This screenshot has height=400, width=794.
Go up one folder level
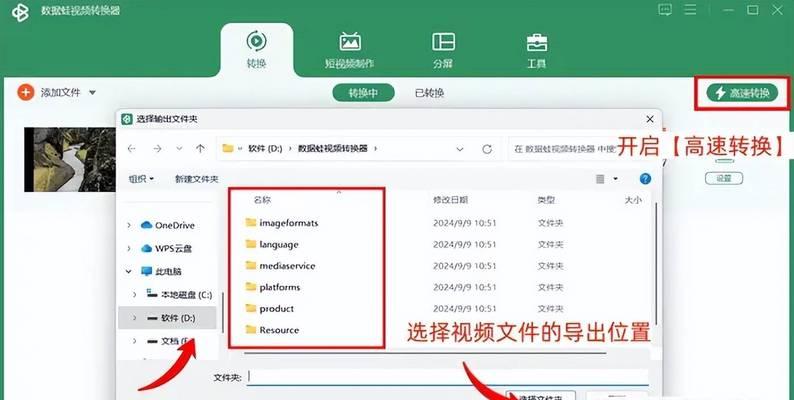(x=201, y=148)
